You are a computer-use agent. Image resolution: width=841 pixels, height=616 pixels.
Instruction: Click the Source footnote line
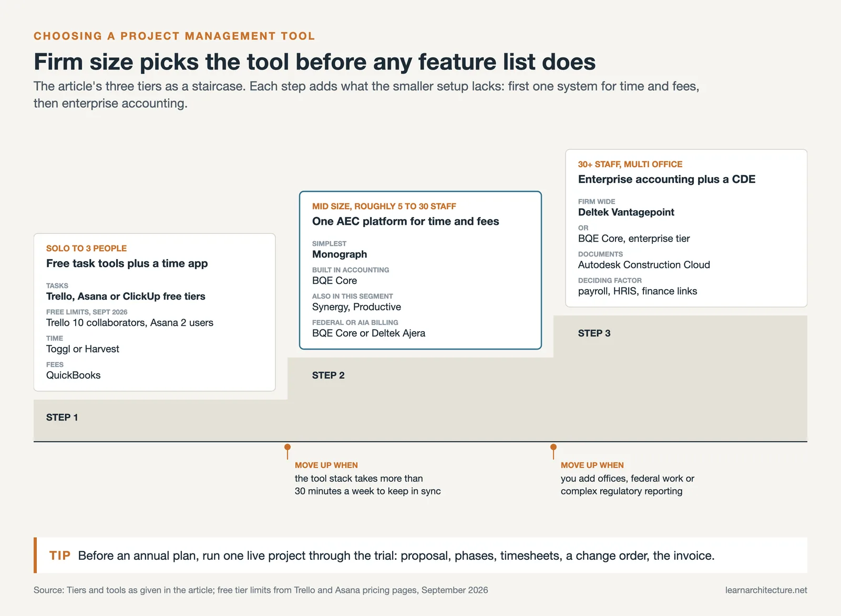(x=261, y=590)
